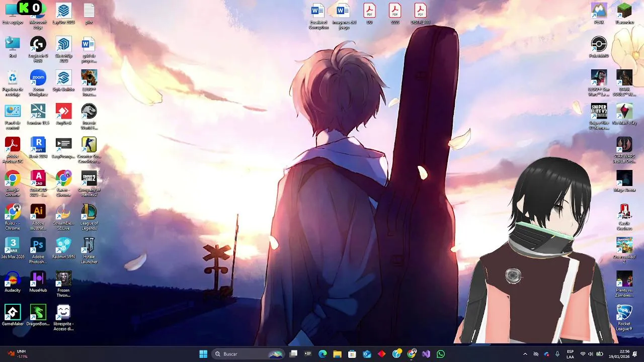Select the Castle Crashers desktop icon
The image size is (644, 362).
pyautogui.click(x=624, y=217)
